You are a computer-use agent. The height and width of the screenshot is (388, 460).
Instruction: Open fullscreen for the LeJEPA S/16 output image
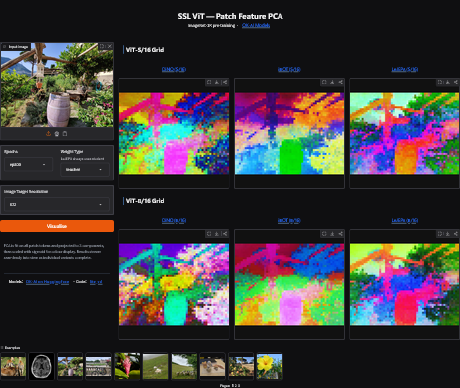(x=440, y=82)
